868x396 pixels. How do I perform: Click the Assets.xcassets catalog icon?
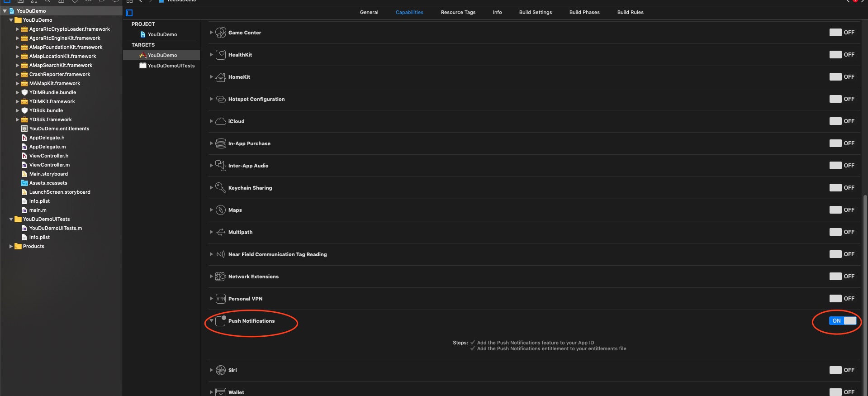24,183
